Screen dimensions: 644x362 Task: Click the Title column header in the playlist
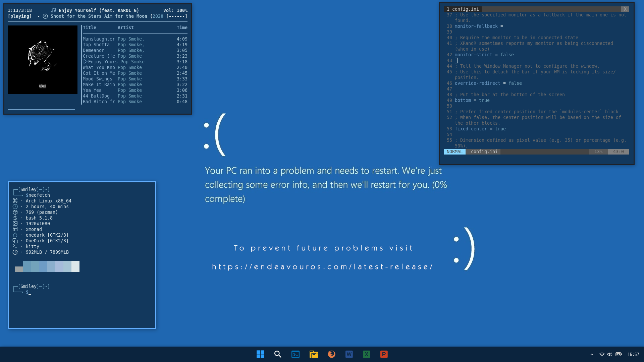click(90, 28)
